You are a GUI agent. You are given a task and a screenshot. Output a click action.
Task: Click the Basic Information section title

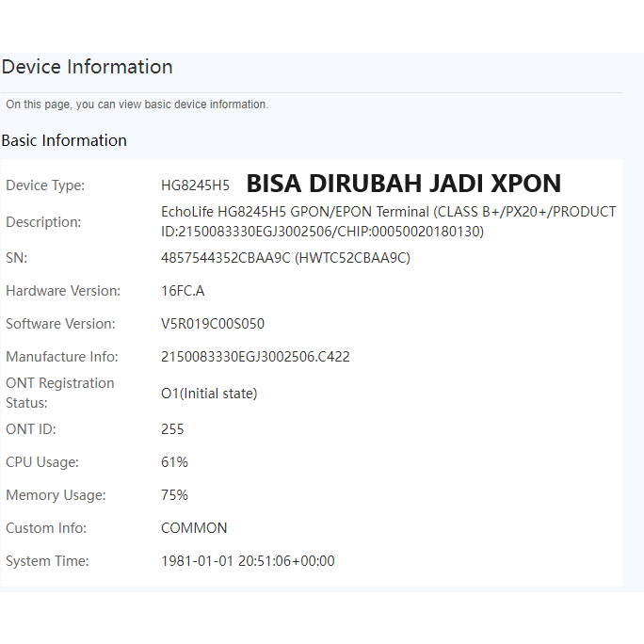(64, 140)
